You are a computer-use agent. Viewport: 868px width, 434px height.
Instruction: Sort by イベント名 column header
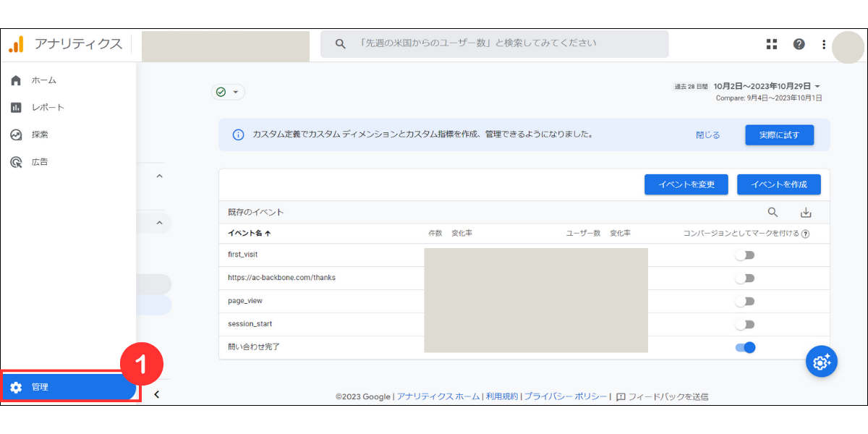tap(250, 233)
